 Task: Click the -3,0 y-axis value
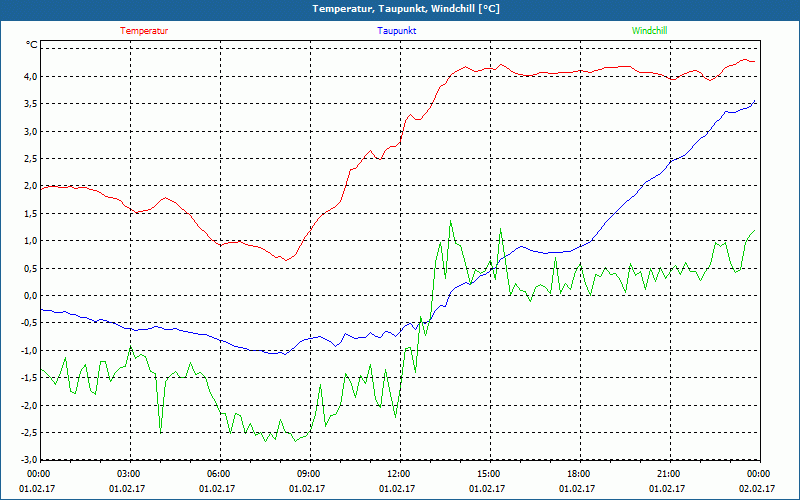point(30,460)
